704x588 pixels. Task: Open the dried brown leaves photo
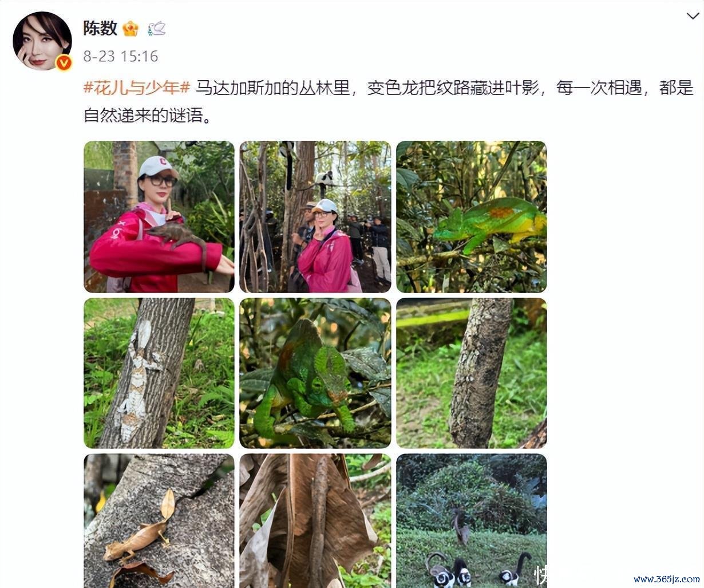click(x=315, y=521)
